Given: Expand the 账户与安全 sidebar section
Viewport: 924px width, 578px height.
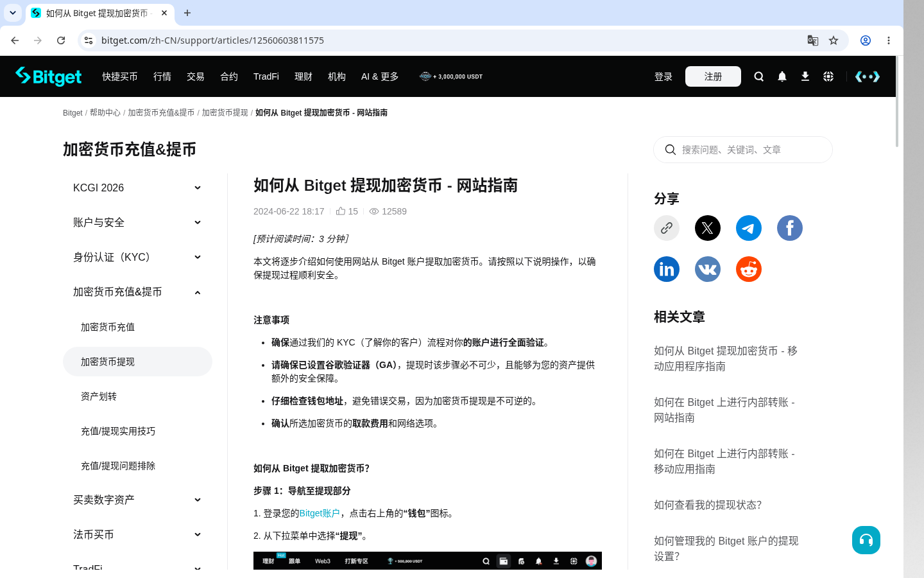Looking at the screenshot, I should [137, 222].
